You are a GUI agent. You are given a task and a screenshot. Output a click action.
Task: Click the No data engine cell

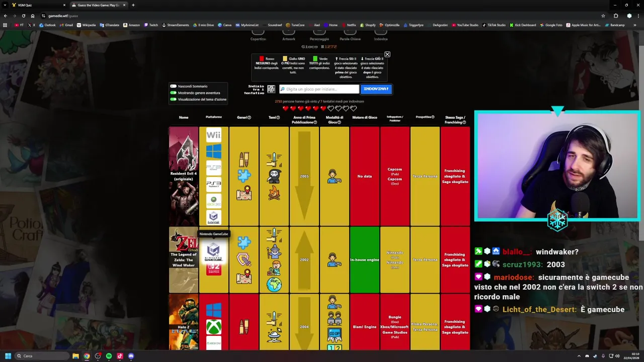pyautogui.click(x=365, y=176)
